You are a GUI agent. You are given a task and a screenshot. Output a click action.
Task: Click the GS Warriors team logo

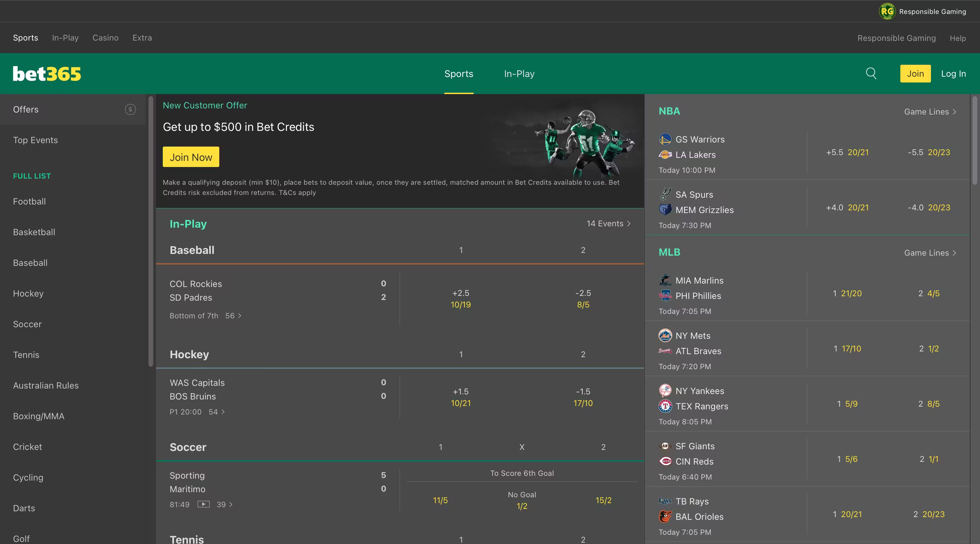tap(665, 139)
